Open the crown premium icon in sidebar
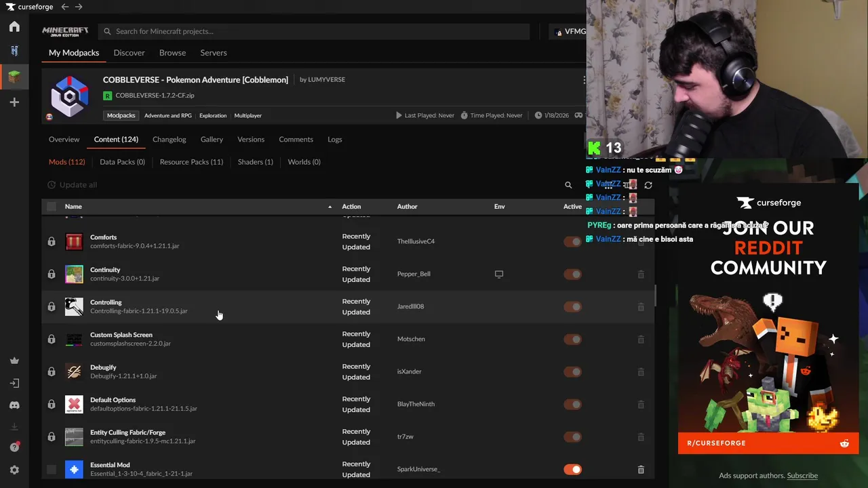The height and width of the screenshot is (488, 868). click(x=14, y=361)
